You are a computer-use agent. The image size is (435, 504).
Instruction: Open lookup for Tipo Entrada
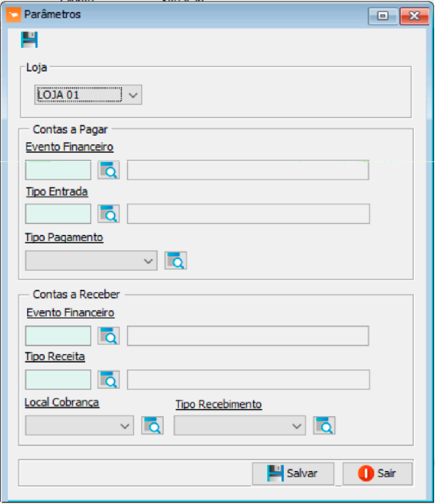click(x=109, y=214)
